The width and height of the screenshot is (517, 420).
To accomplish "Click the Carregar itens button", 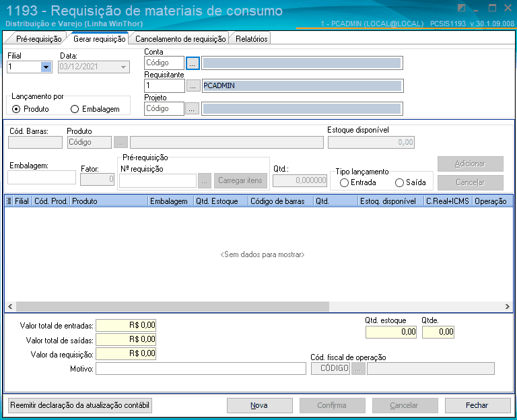I will [240, 180].
